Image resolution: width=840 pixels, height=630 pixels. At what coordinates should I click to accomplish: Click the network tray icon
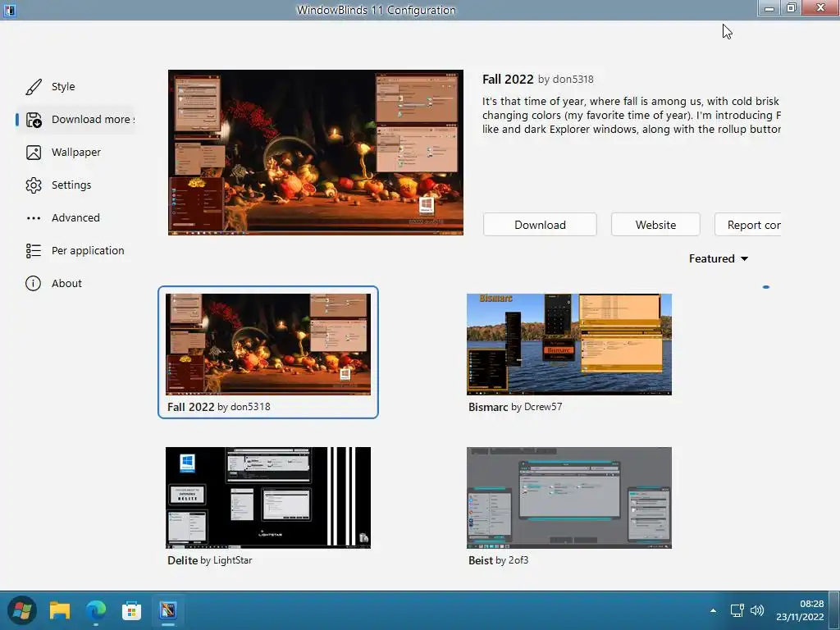(737, 610)
